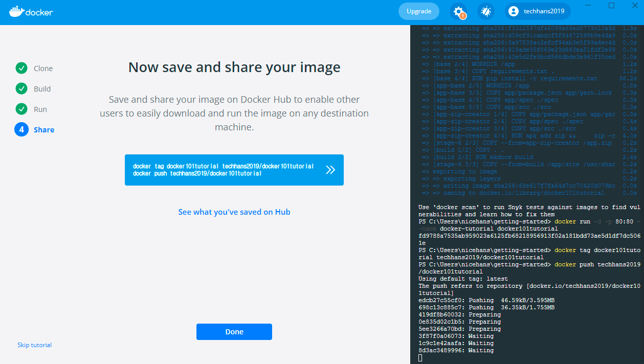Click the Upgrade button
Viewport: 644px width, 364px height.
pos(419,11)
